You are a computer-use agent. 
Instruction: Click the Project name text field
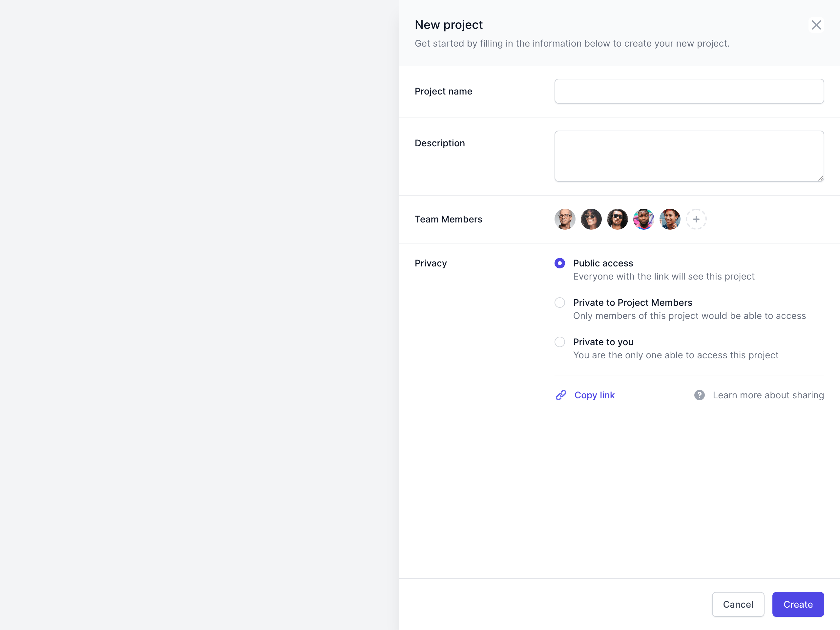tap(689, 91)
